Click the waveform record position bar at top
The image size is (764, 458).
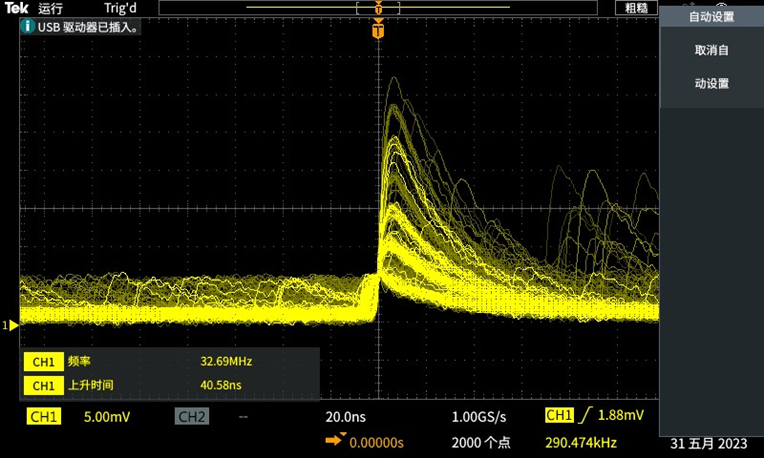378,8
